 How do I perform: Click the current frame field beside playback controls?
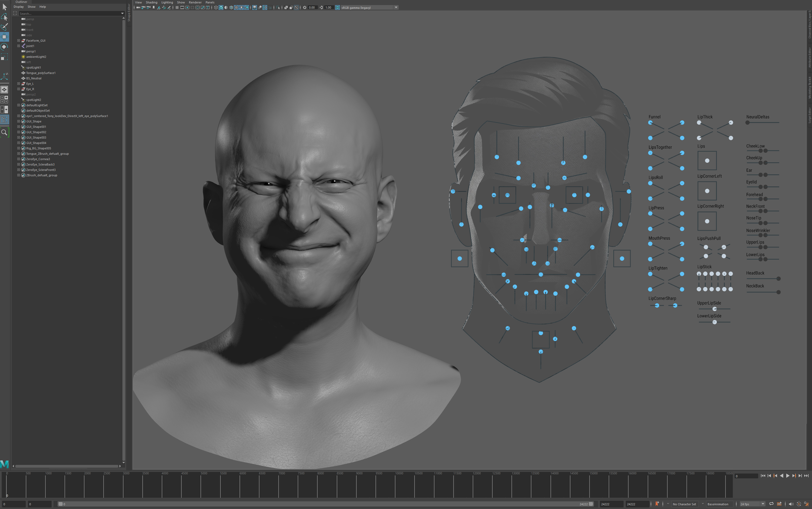[746, 476]
